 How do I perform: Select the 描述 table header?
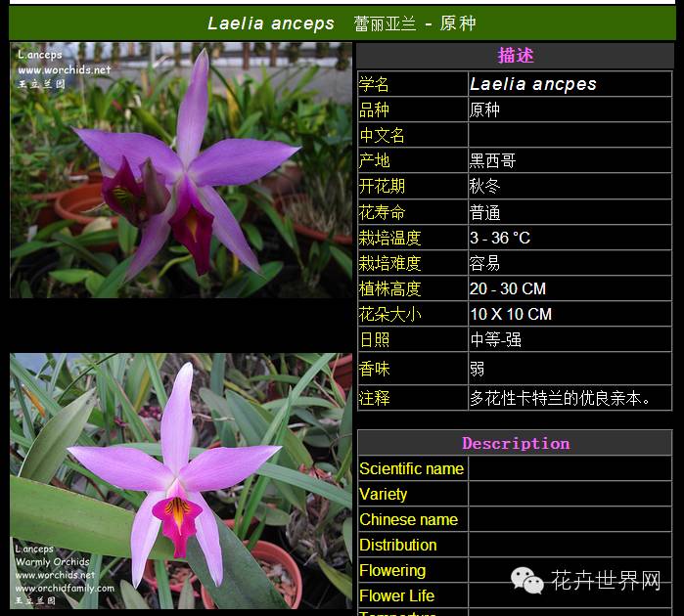(x=515, y=56)
